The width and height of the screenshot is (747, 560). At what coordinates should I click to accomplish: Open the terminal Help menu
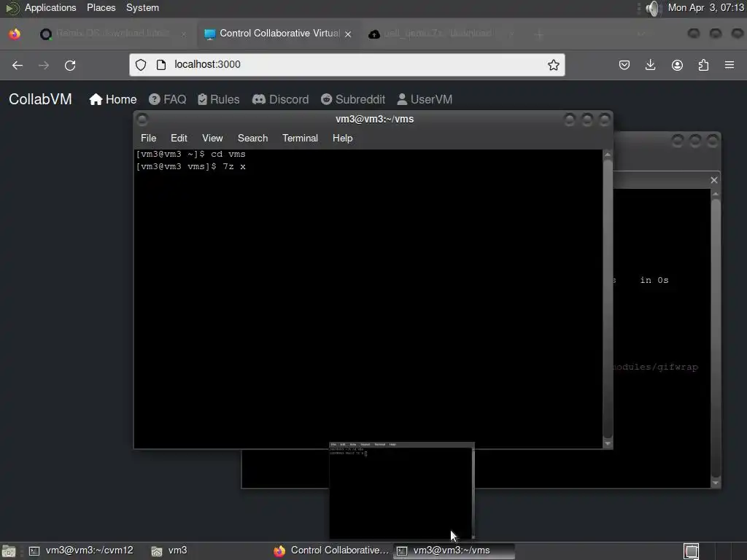343,138
